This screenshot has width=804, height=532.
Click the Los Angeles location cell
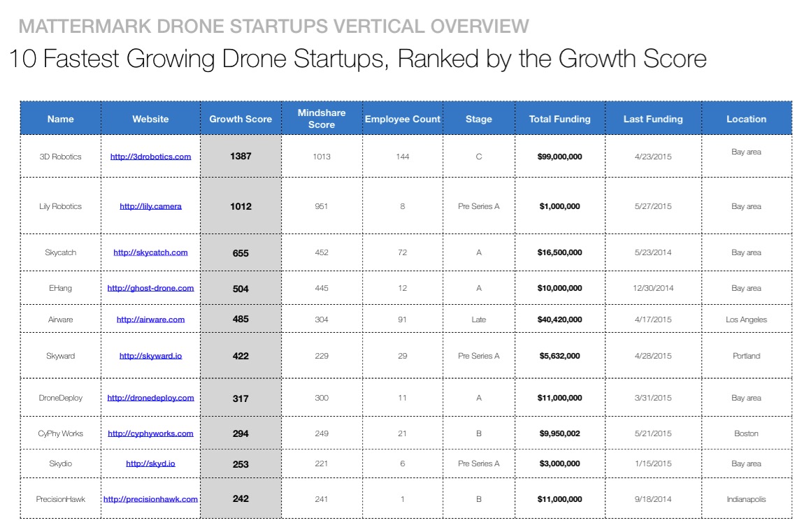pos(747,319)
